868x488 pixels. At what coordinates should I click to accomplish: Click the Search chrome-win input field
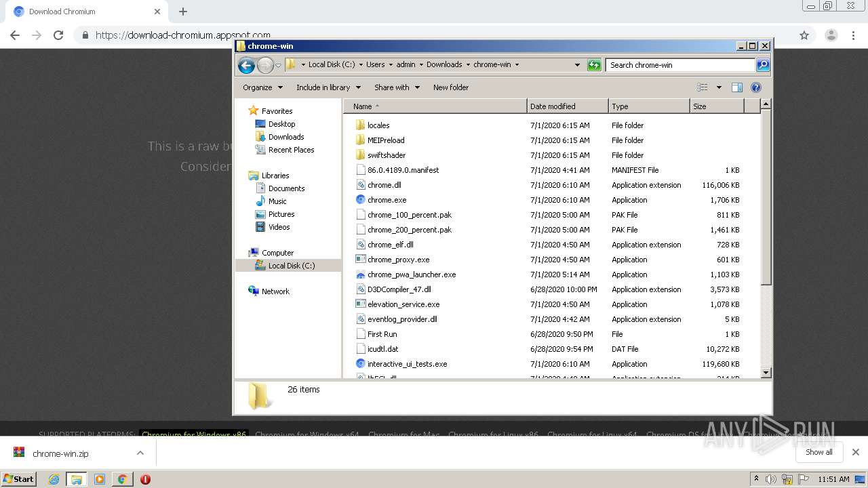[x=680, y=65]
